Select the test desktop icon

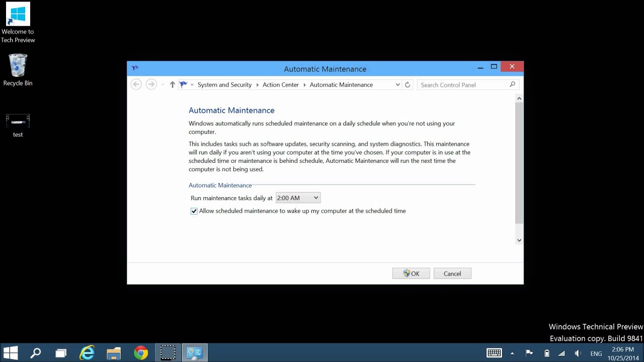pos(18,126)
